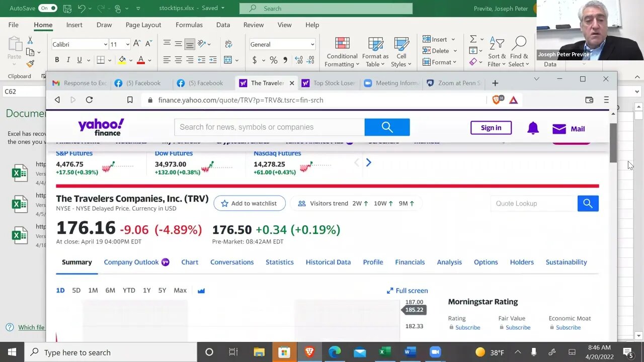Open Zoom from Windows taskbar
The height and width of the screenshot is (362, 644).
pyautogui.click(x=435, y=352)
